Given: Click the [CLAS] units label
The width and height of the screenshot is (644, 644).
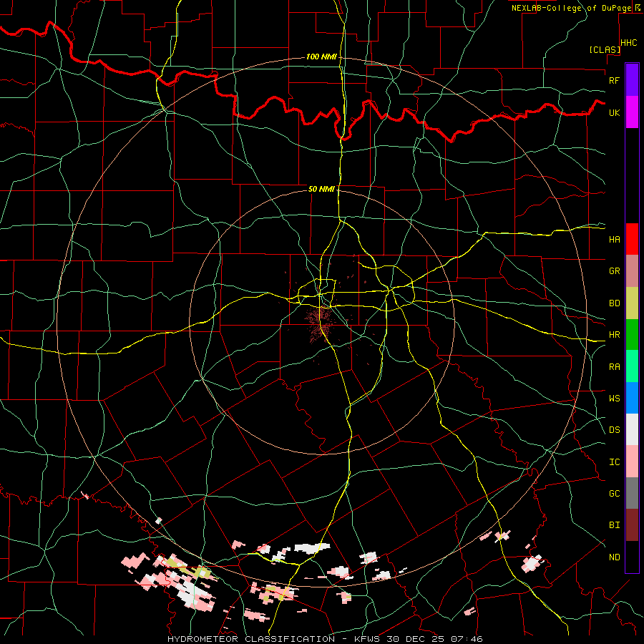Looking at the screenshot, I should click(605, 49).
